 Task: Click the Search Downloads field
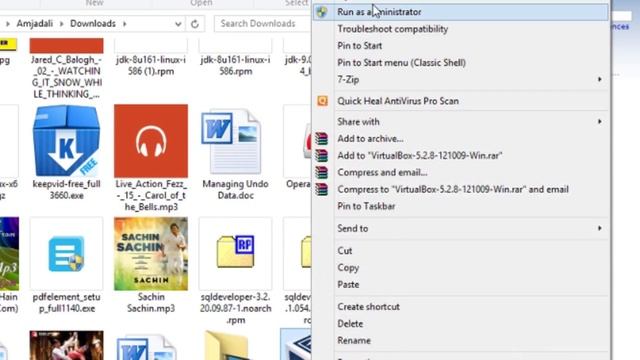263,24
